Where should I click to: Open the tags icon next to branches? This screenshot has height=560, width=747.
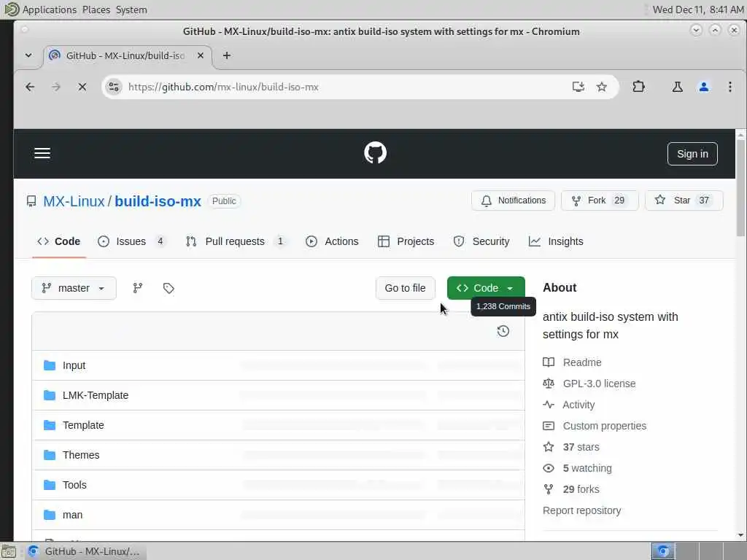[x=169, y=288]
